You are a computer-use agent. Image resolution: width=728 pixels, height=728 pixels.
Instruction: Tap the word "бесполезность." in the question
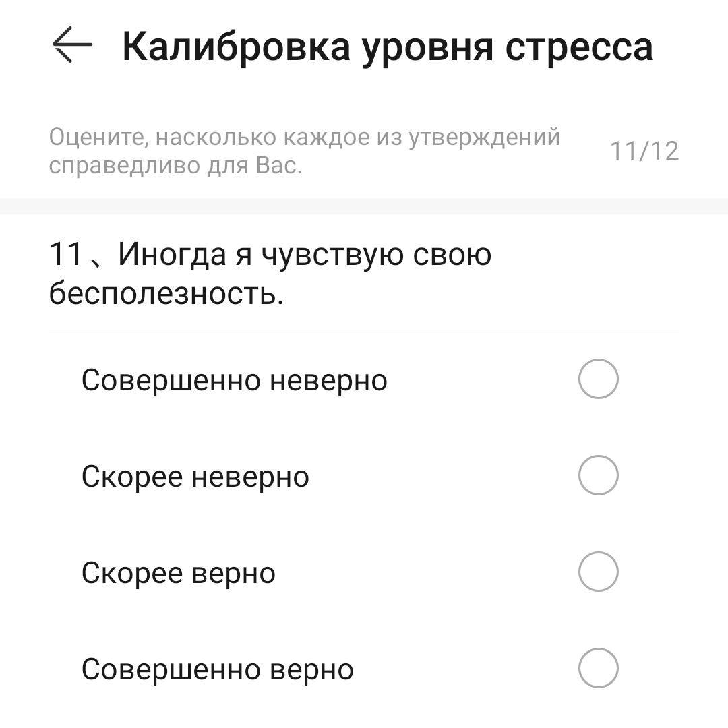[x=166, y=293]
